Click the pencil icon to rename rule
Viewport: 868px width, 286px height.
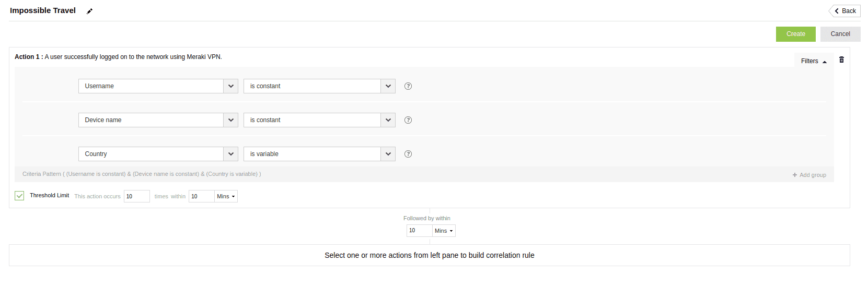(89, 11)
